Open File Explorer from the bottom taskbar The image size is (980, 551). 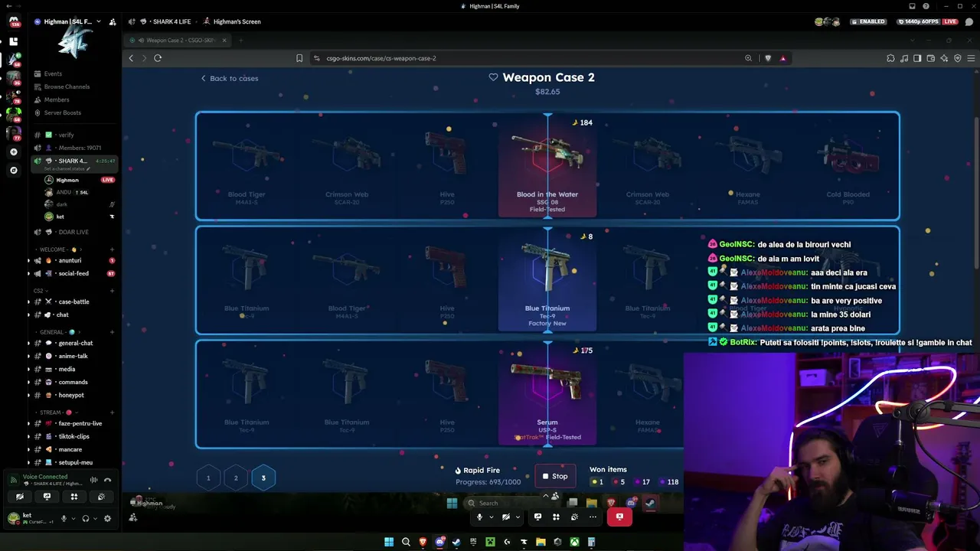pyautogui.click(x=541, y=542)
